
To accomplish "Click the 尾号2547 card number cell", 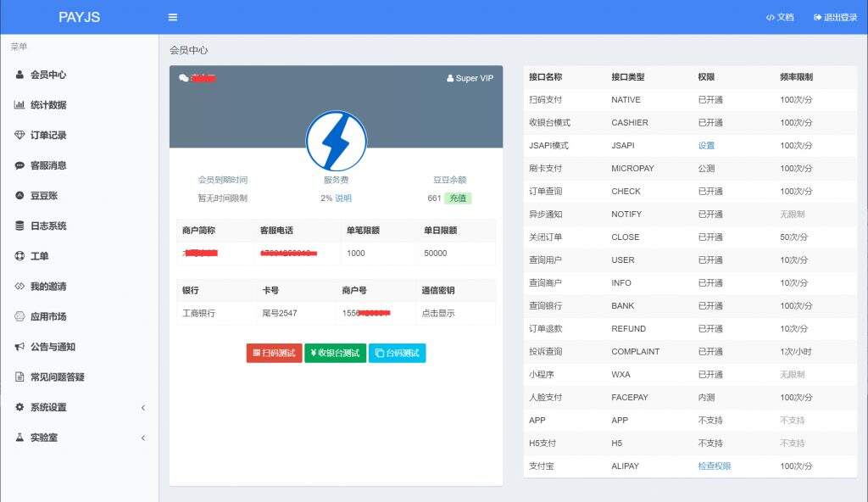I will [x=280, y=313].
